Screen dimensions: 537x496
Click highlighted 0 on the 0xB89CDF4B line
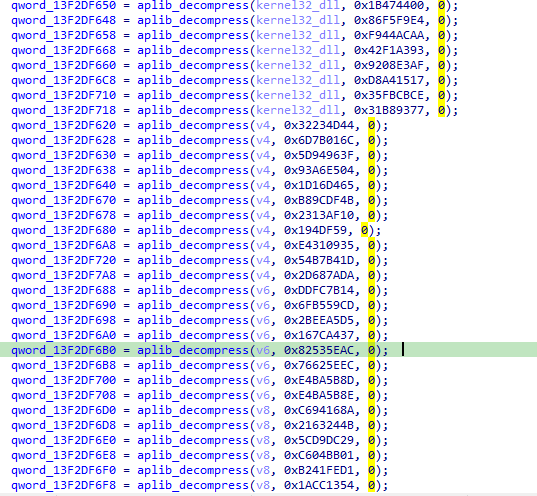[x=372, y=201]
